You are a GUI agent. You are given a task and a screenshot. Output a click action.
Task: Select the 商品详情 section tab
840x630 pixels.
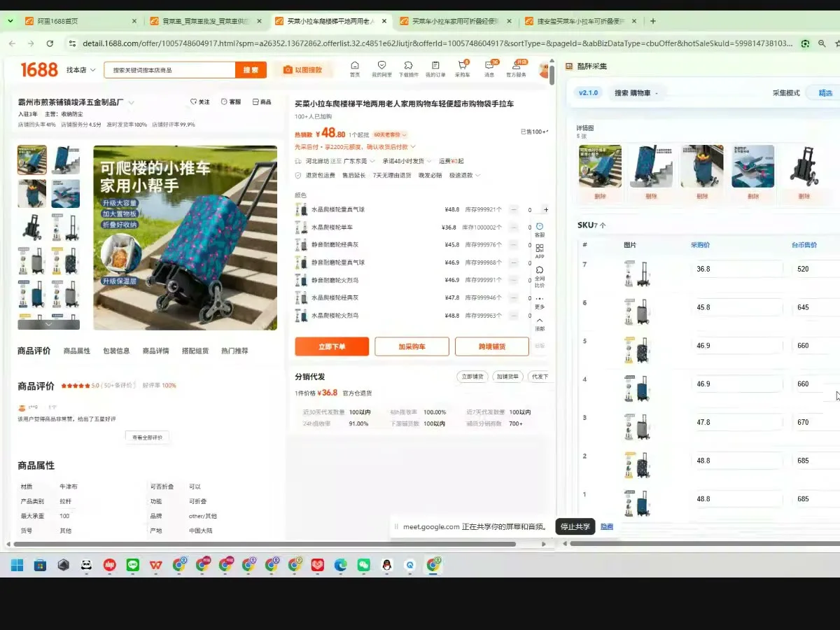155,351
